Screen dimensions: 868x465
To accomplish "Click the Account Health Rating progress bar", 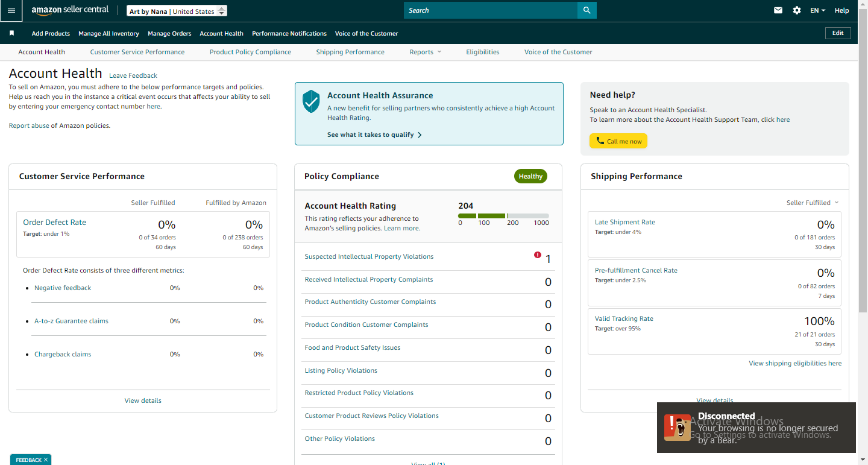I will 503,216.
